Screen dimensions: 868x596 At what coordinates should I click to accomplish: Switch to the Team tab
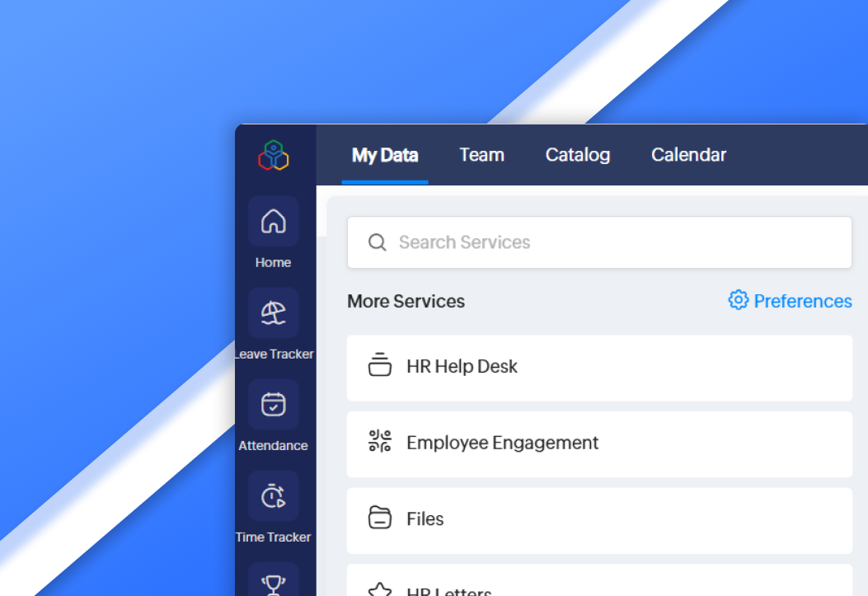pos(481,155)
